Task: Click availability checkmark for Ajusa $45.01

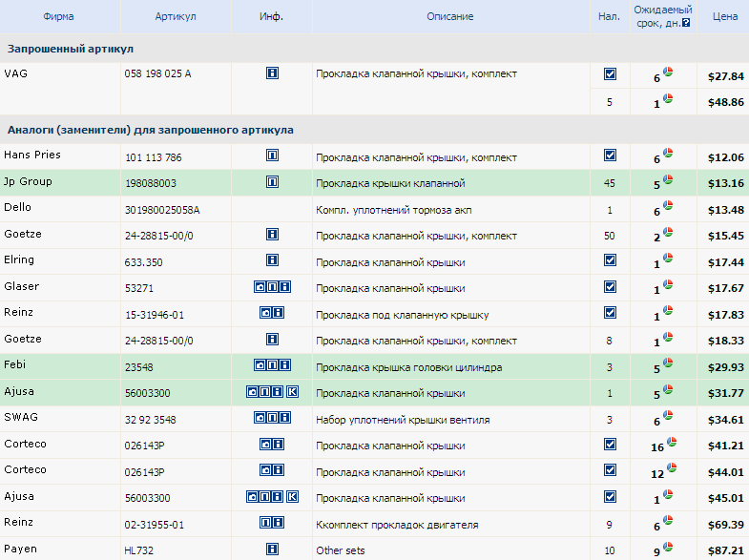Action: click(x=610, y=497)
